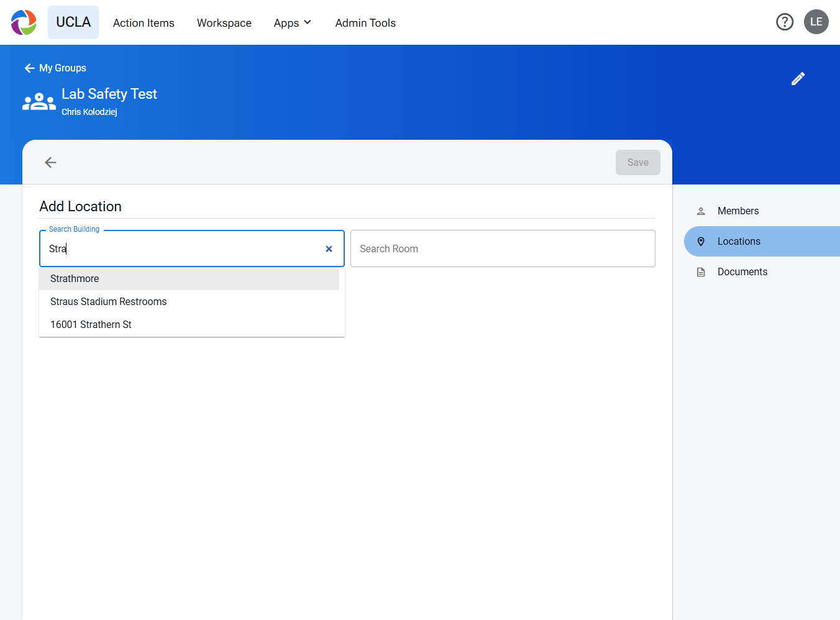Choose Straus Stadium Restrooms option
This screenshot has height=620, width=840.
coord(189,302)
